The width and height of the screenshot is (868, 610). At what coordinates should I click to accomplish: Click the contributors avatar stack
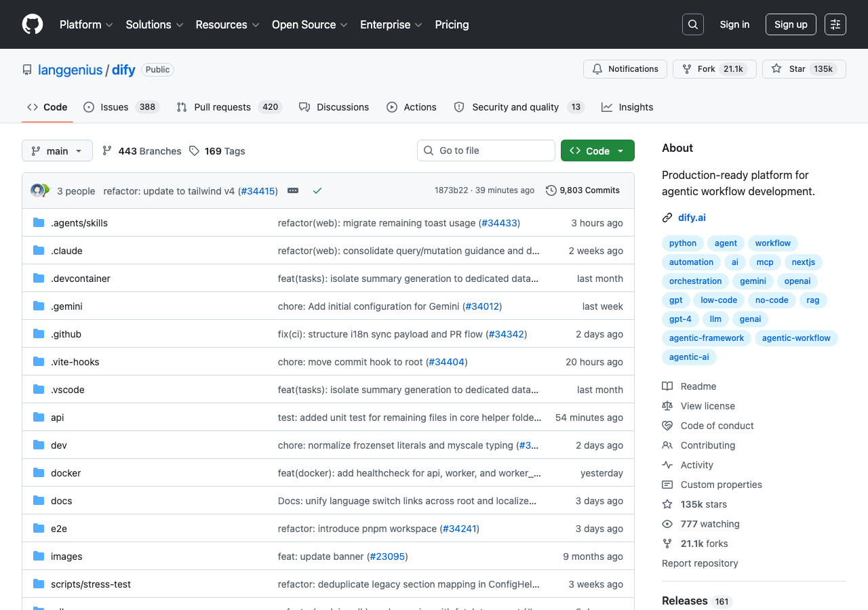[x=40, y=190]
